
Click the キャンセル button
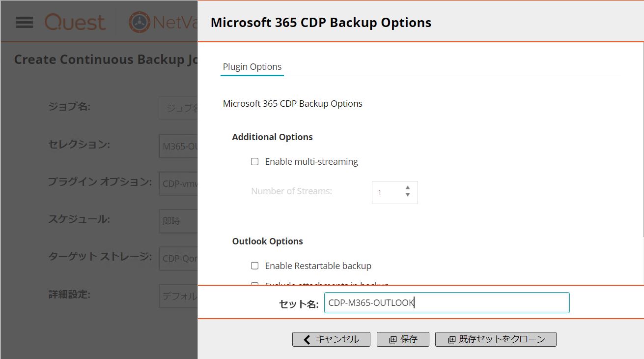coord(331,339)
